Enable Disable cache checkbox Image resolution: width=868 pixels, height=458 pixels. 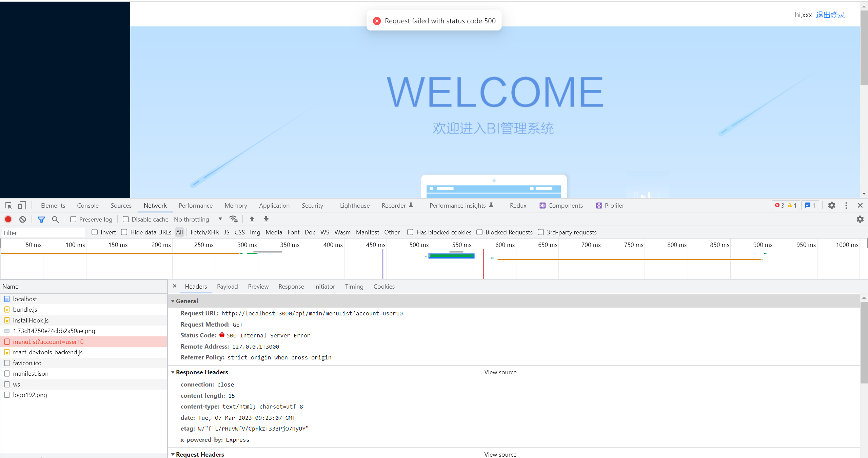tap(126, 219)
